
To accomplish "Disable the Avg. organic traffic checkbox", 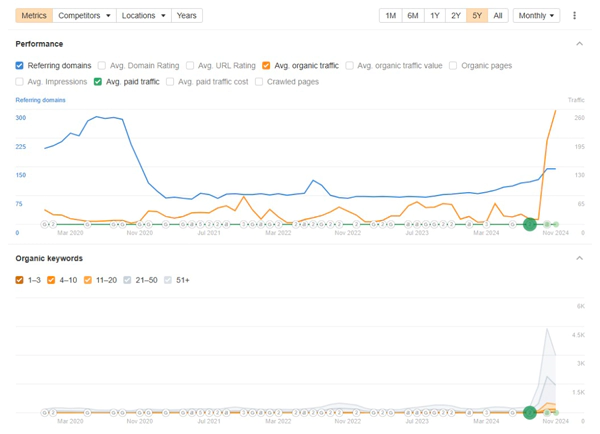I will [x=266, y=65].
